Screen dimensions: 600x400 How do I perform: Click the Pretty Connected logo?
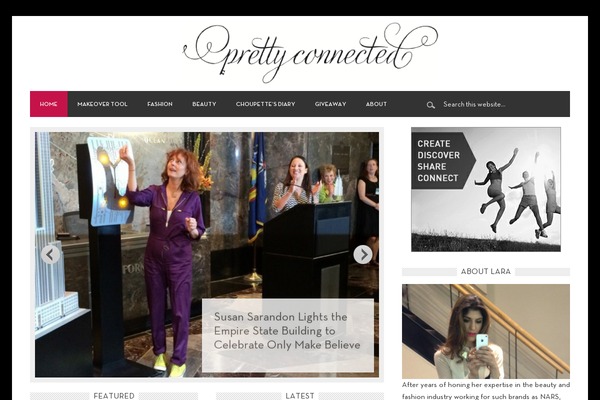(310, 53)
